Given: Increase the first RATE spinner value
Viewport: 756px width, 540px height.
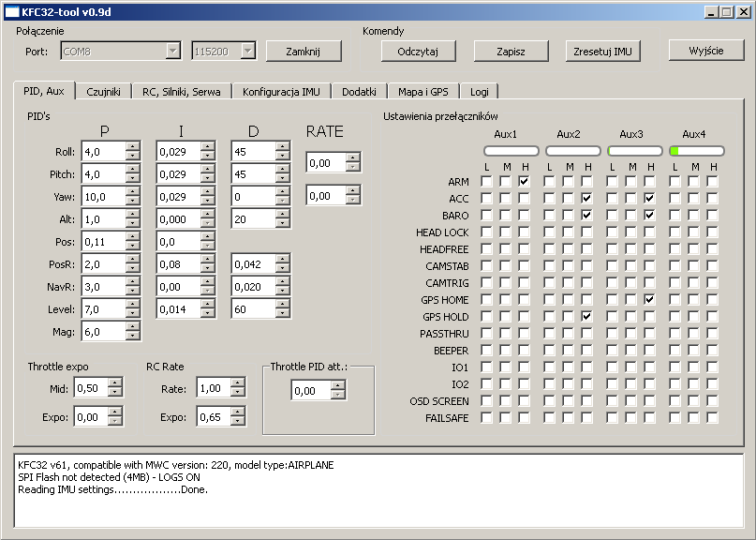Looking at the screenshot, I should (x=352, y=158).
